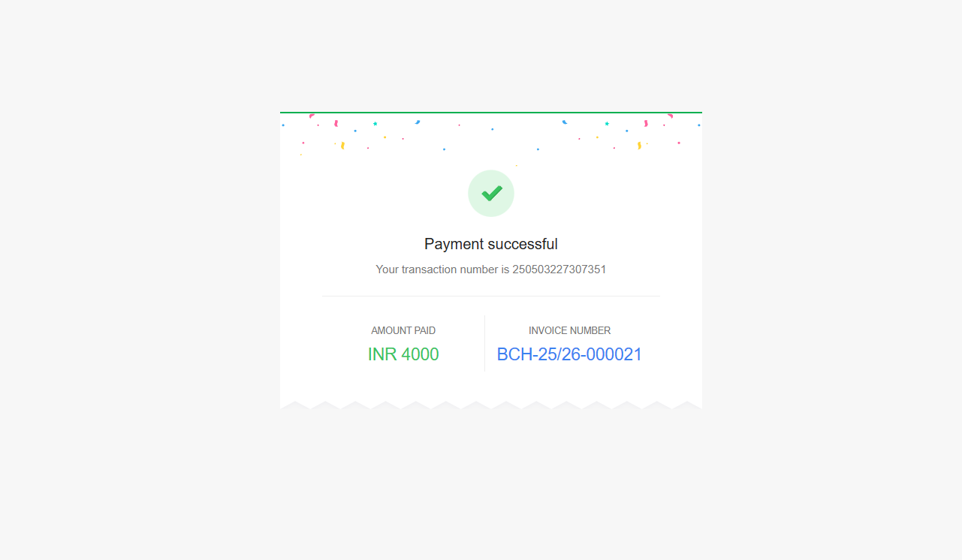Screen dimensions: 962x560
Task: Click the left blue crescent confetti
Action: (x=418, y=122)
